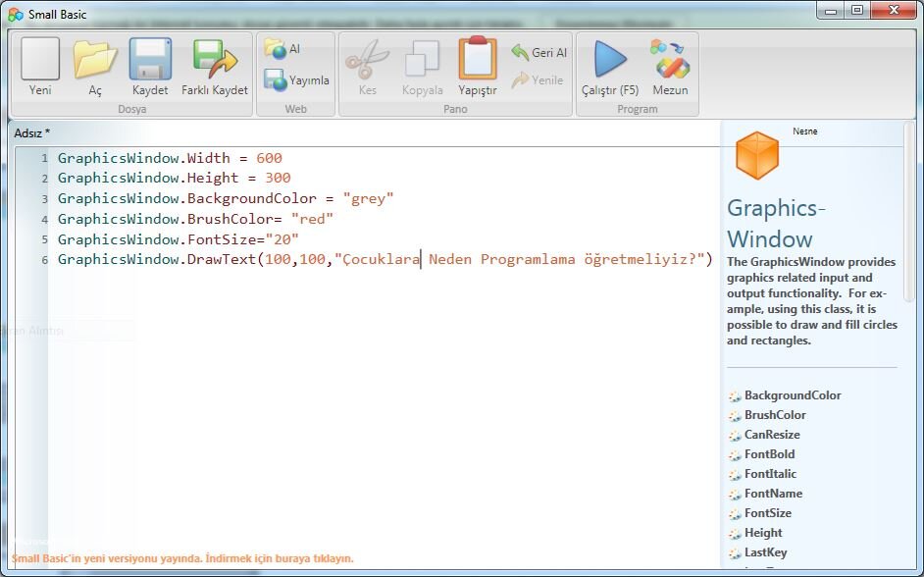The image size is (924, 577).
Task: Cut selection with Kes scissors
Action: [x=367, y=66]
